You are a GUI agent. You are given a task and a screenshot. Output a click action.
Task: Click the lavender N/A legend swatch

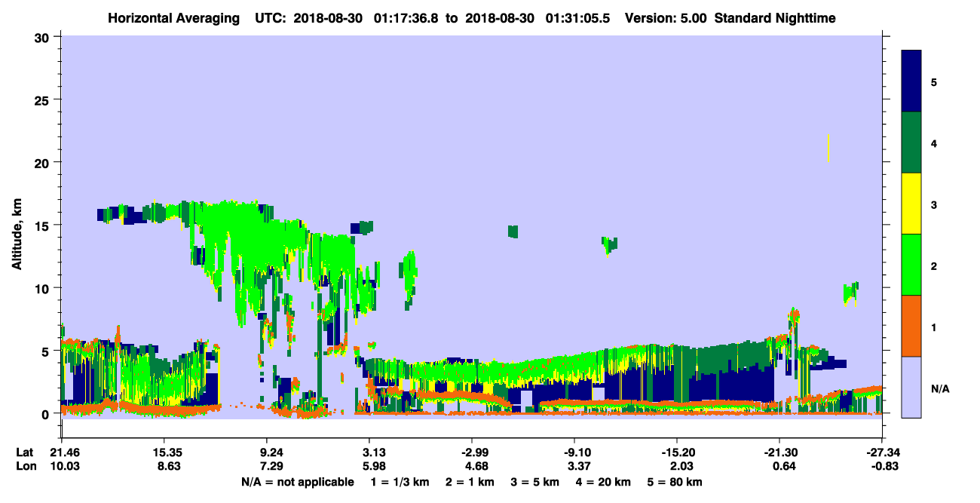pos(911,387)
